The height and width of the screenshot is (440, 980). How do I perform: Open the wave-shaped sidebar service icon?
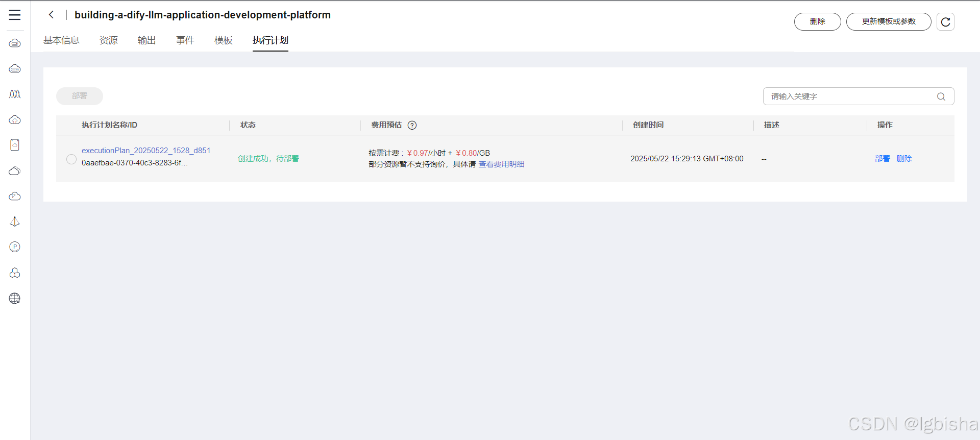pyautogui.click(x=15, y=94)
